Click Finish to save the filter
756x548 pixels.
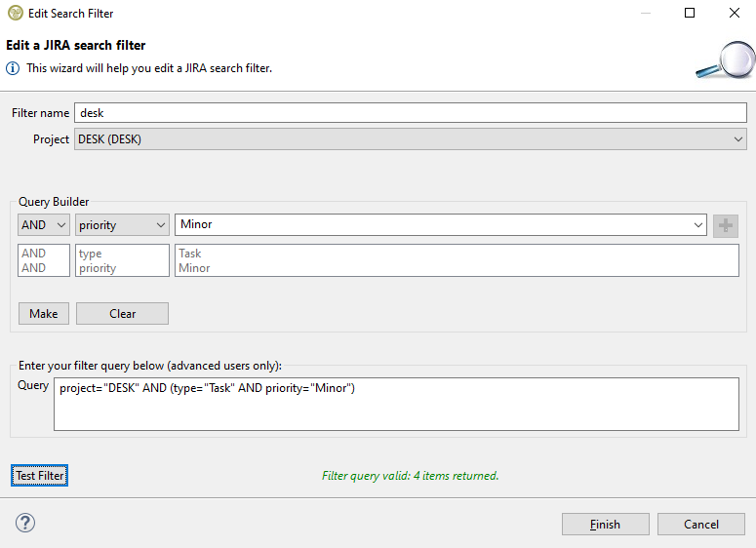(x=605, y=525)
